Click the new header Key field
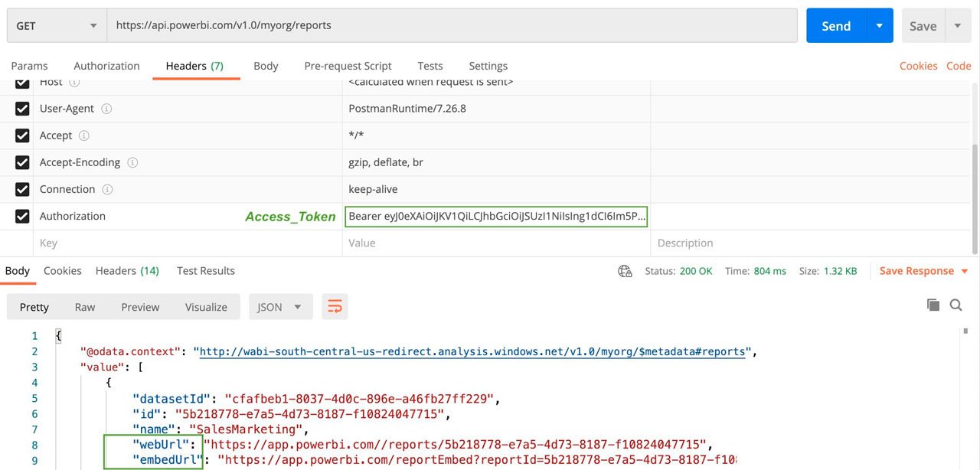 pyautogui.click(x=188, y=243)
